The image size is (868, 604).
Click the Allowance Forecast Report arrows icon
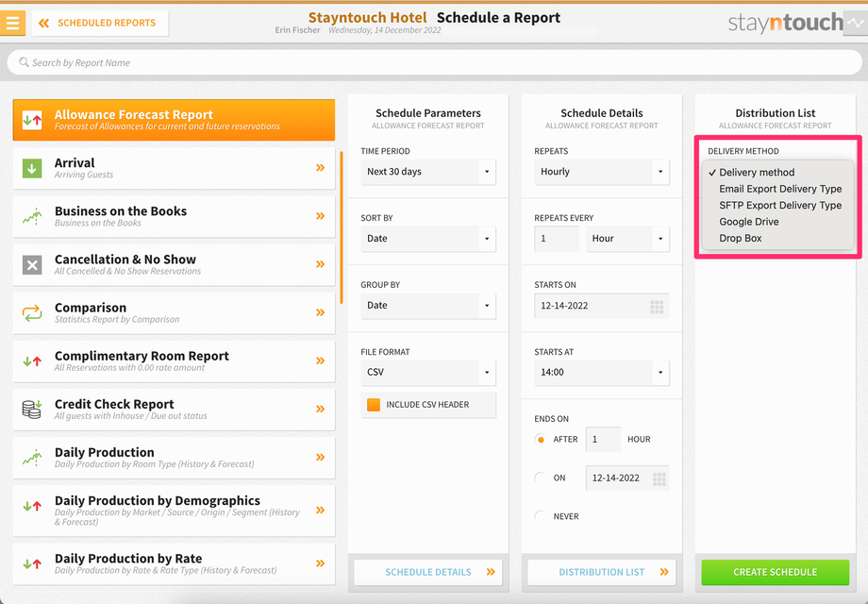click(32, 120)
